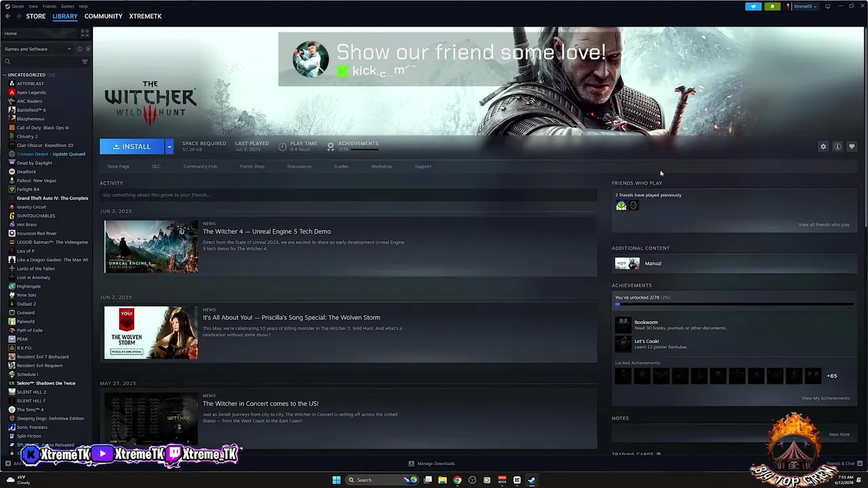Open the Help menu

(83, 6)
